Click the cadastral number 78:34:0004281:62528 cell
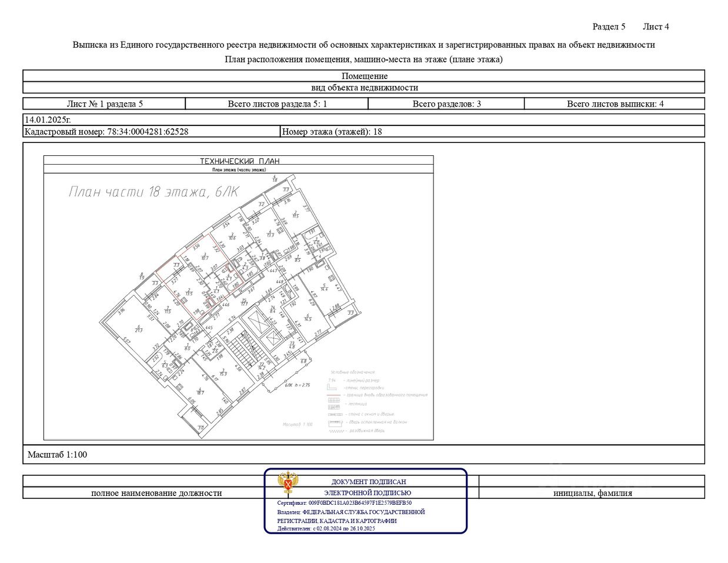Viewport: 728px width, 563px height. [x=106, y=132]
